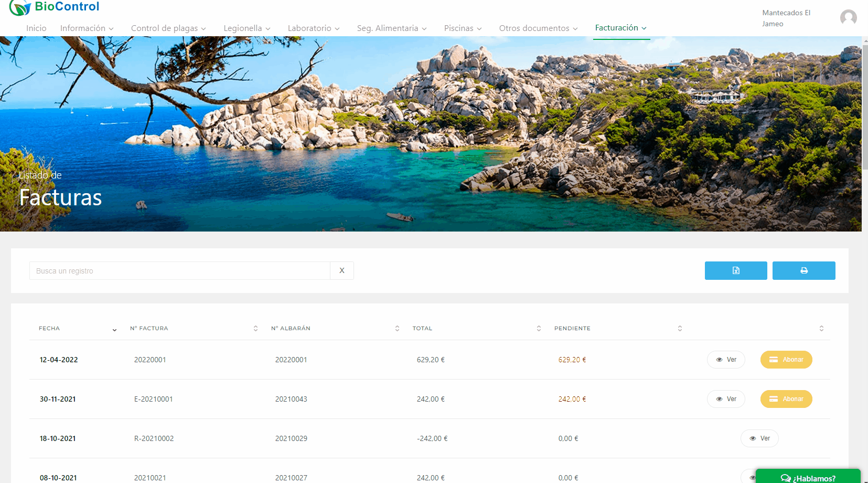The height and width of the screenshot is (483, 868).
Task: Click the Excel export icon button
Action: [735, 270]
